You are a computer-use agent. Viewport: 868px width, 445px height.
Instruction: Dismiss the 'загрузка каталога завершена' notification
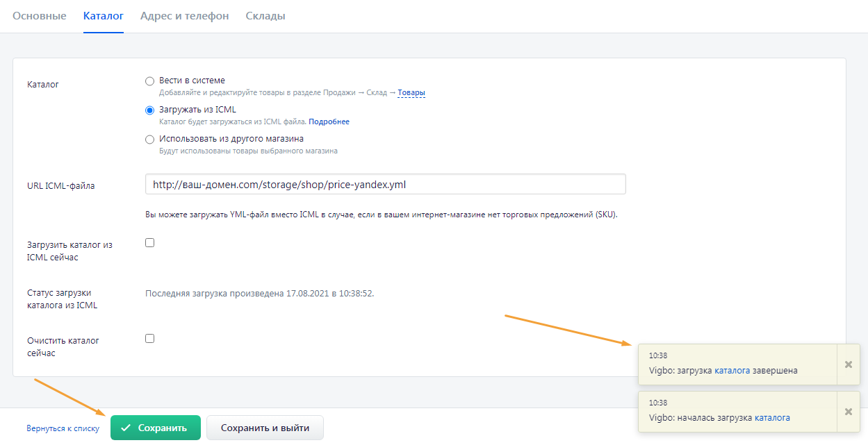tap(848, 364)
